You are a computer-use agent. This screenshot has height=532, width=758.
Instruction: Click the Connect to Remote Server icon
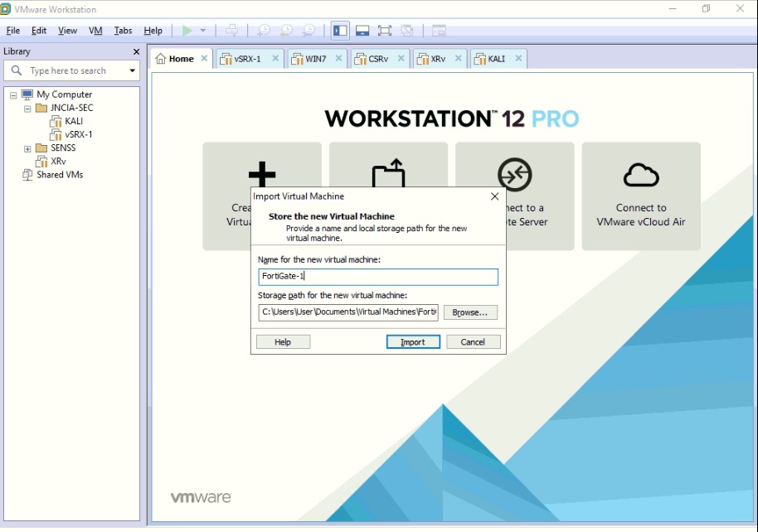tap(515, 174)
